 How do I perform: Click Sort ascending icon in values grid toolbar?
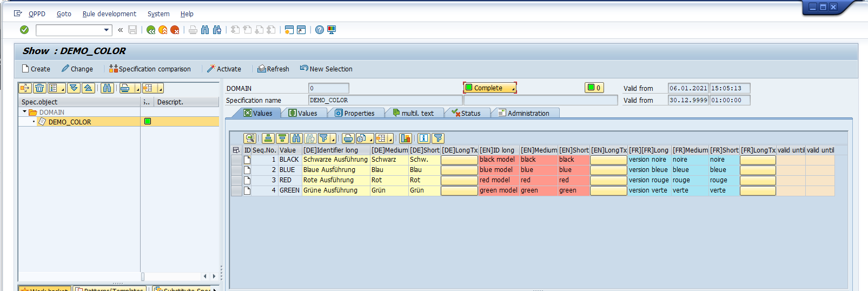tap(268, 138)
